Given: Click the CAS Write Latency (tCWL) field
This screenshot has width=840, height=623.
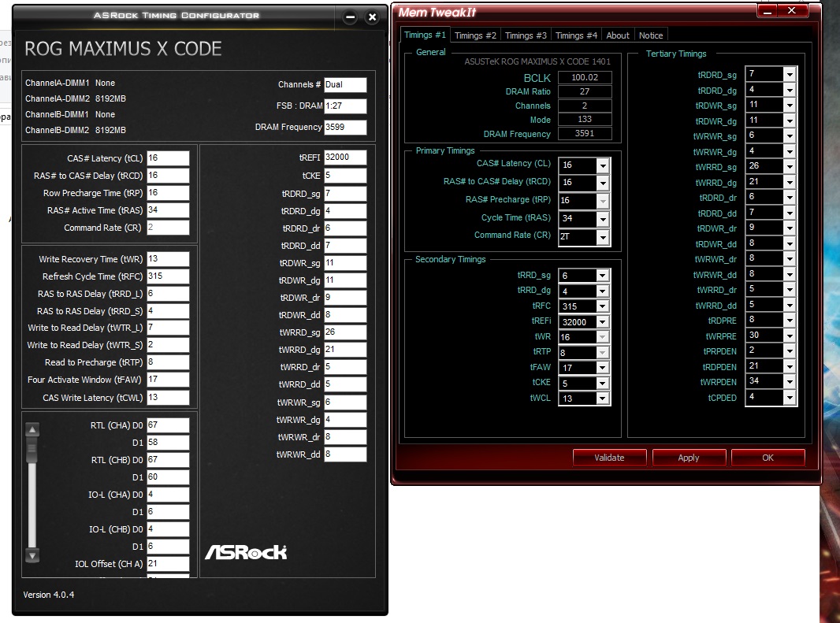Looking at the screenshot, I should [x=168, y=398].
